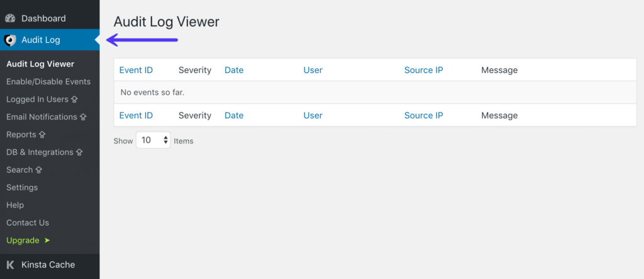Image resolution: width=644 pixels, height=279 pixels.
Task: Open the Show items count dropdown
Action: [x=153, y=141]
